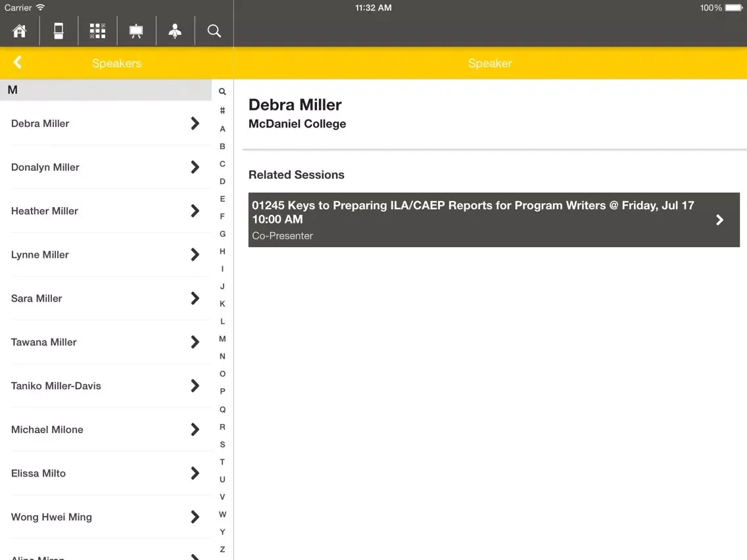Open the sessions presentation board icon

click(136, 31)
